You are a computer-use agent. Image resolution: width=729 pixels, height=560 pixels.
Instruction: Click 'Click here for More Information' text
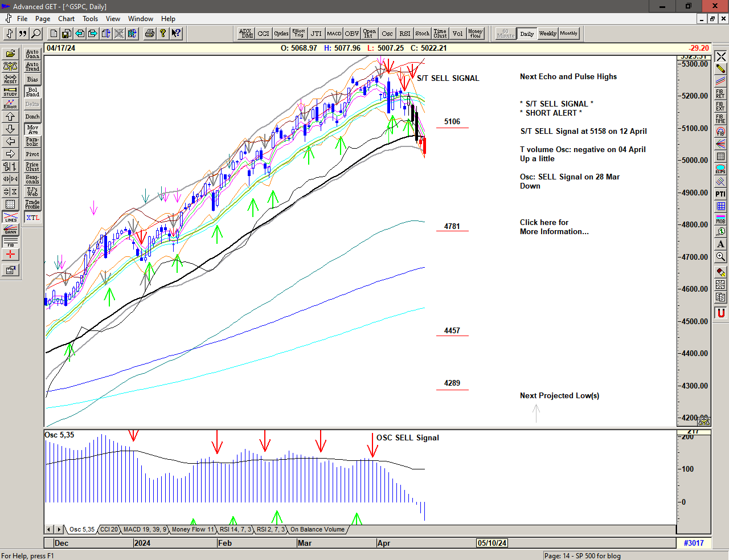pos(554,227)
